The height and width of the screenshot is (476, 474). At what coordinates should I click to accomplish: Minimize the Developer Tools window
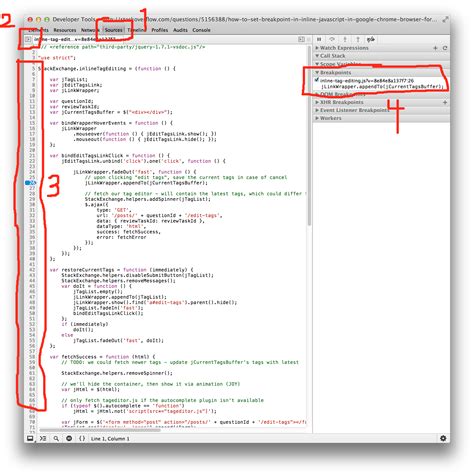click(38, 20)
